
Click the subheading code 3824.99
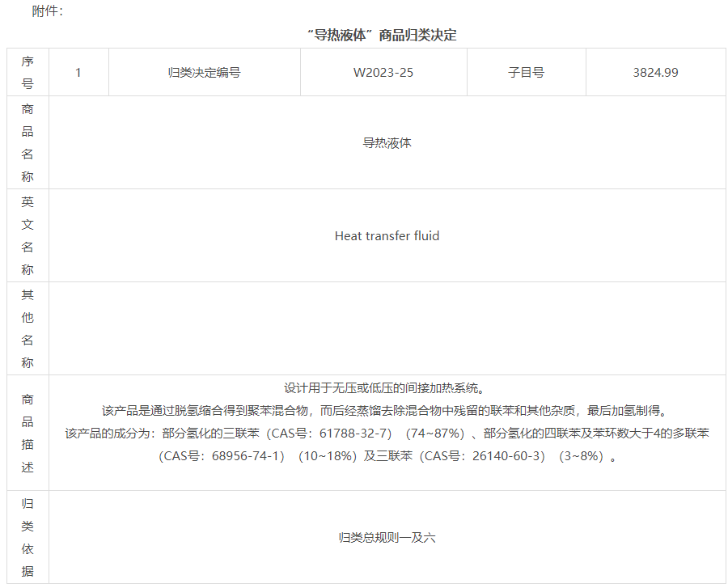pyautogui.click(x=655, y=72)
